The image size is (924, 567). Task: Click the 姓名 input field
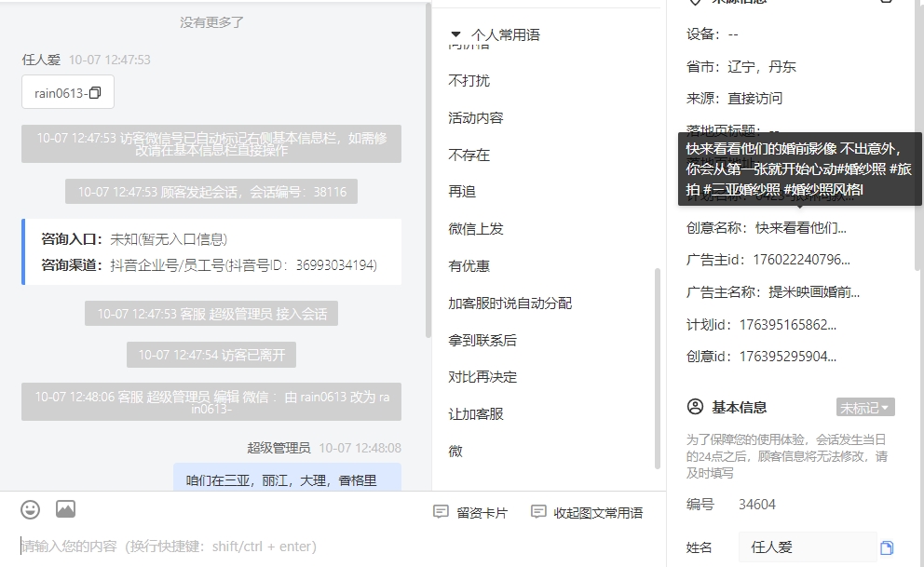(808, 547)
